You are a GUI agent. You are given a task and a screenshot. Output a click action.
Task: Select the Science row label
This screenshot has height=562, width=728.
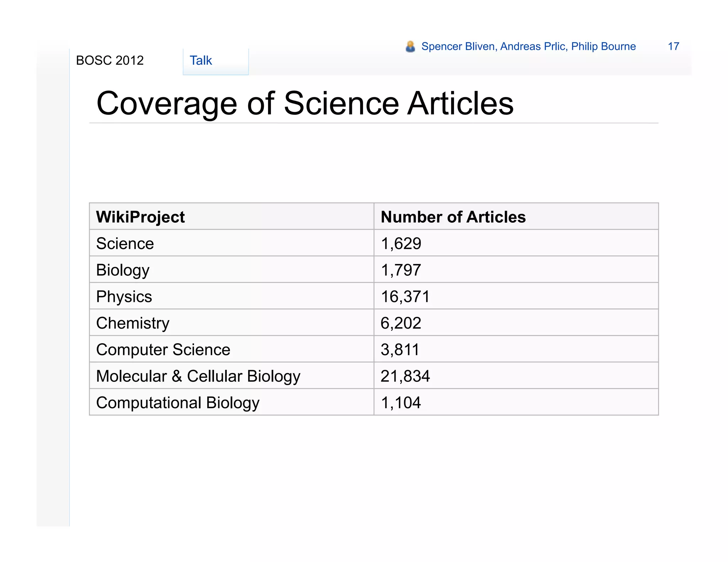(x=125, y=244)
